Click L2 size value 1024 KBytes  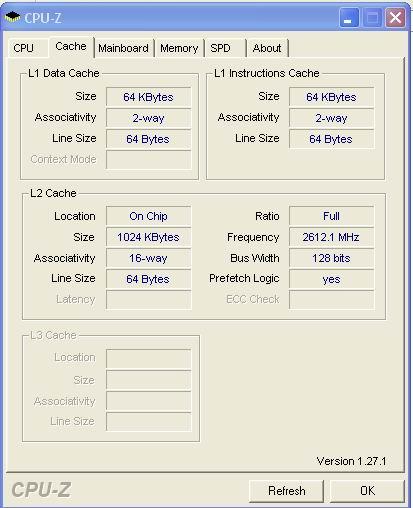(148, 237)
